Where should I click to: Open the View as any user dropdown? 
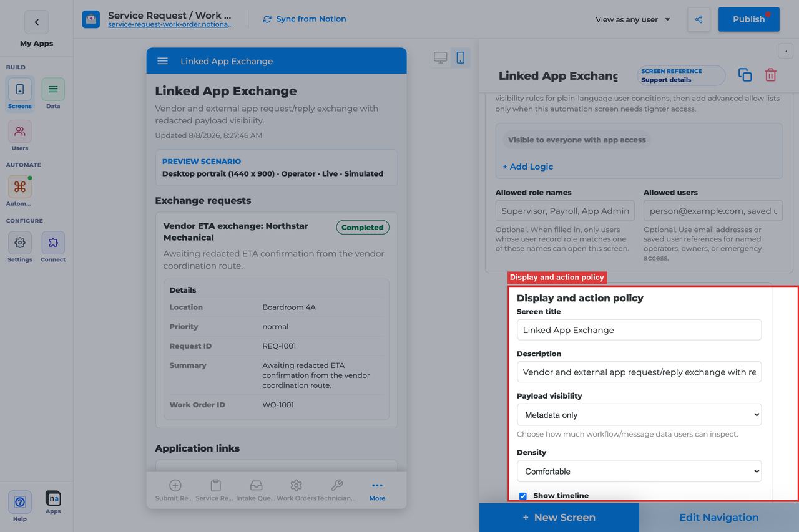click(x=633, y=19)
